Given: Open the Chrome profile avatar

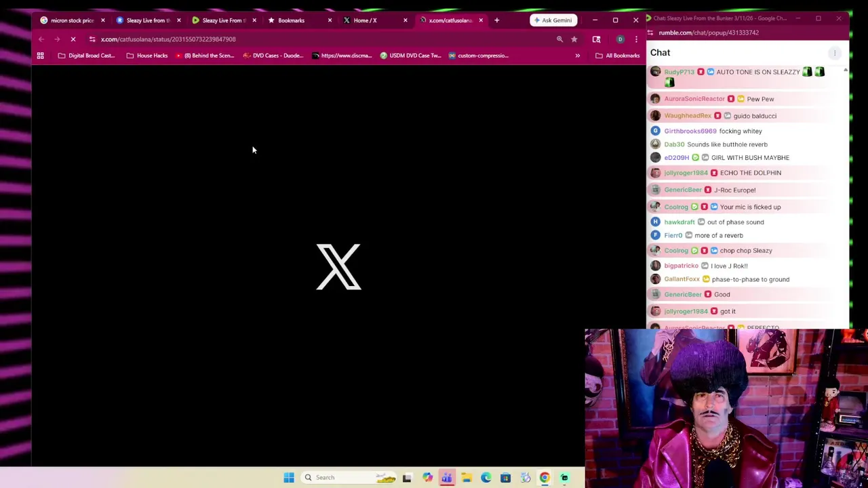Looking at the screenshot, I should click(620, 39).
